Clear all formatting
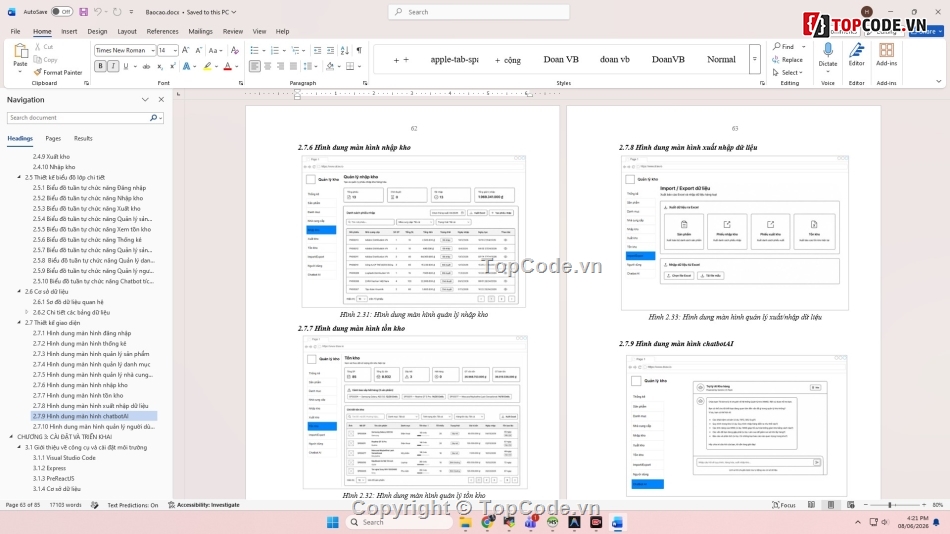Image resolution: width=950 pixels, height=534 pixels. point(234,50)
